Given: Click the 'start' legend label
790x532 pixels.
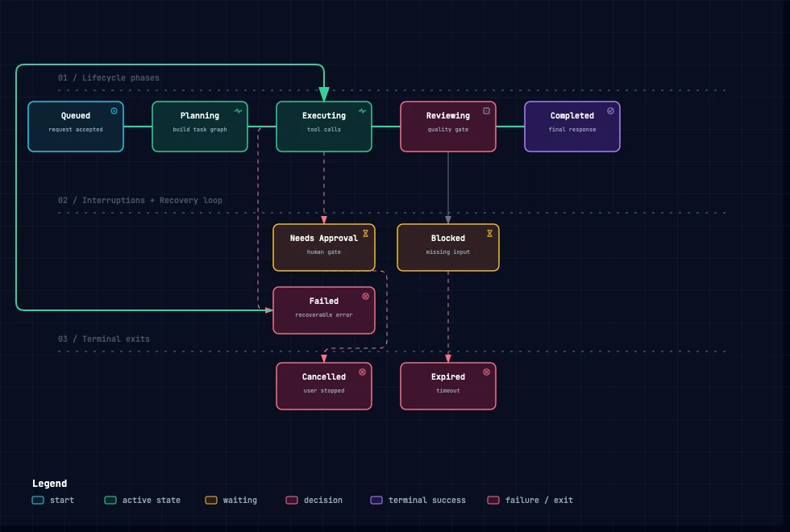Looking at the screenshot, I should (62, 501).
